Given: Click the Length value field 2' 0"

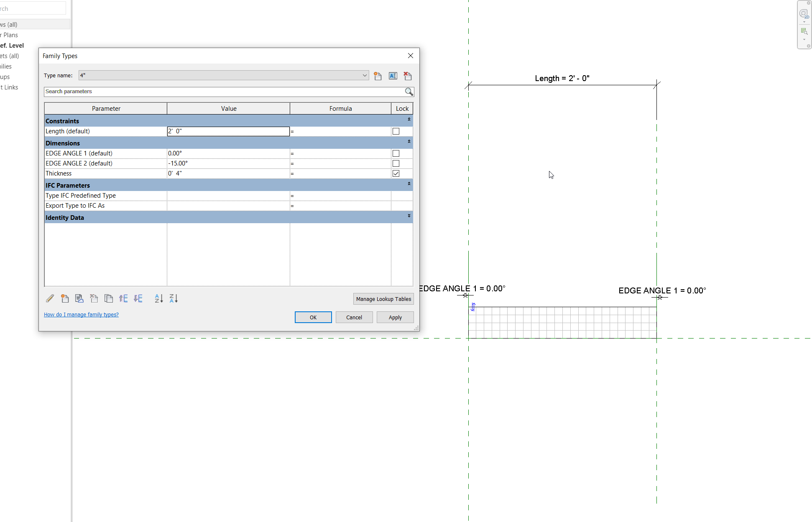Looking at the screenshot, I should (x=228, y=131).
